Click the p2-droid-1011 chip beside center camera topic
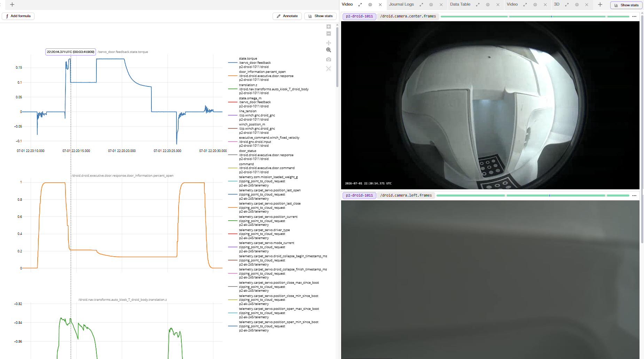The height and width of the screenshot is (359, 644). [x=359, y=16]
